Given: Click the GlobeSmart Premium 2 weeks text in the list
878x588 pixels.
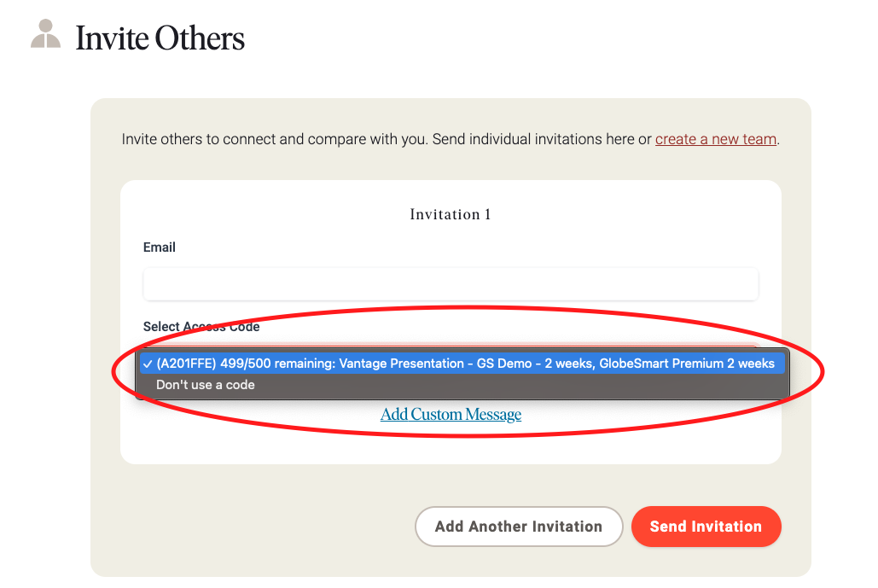Looking at the screenshot, I should coord(687,364).
